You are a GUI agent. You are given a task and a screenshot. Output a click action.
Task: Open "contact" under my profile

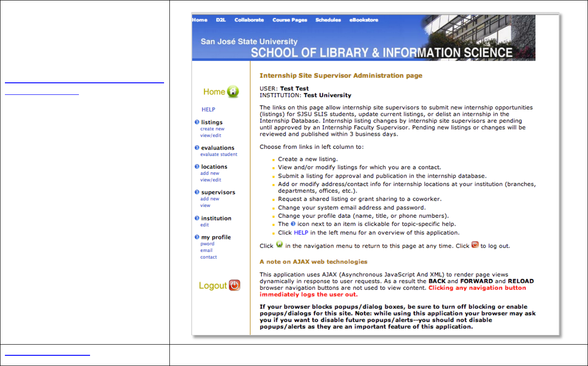pyautogui.click(x=209, y=257)
